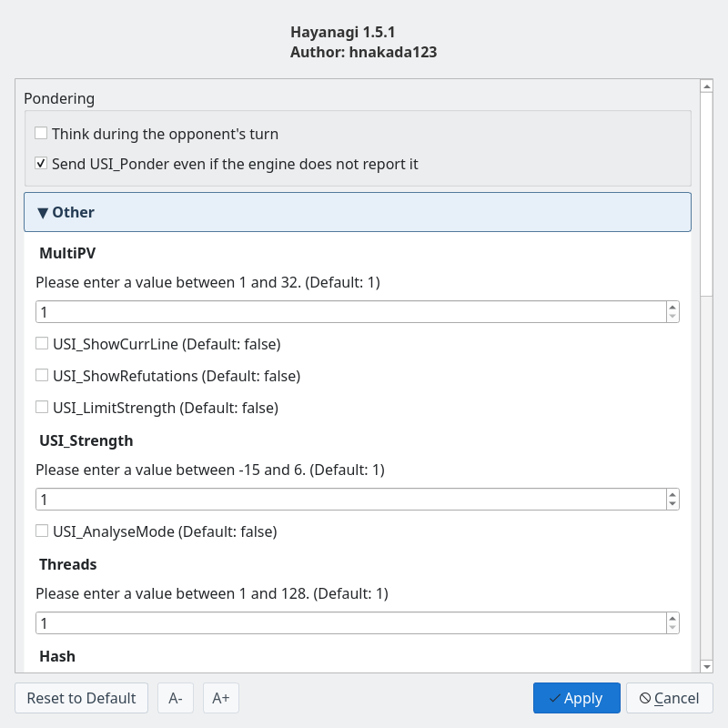Decrease USI_Strength with the down arrow
This screenshot has height=728, width=728.
click(x=672, y=504)
